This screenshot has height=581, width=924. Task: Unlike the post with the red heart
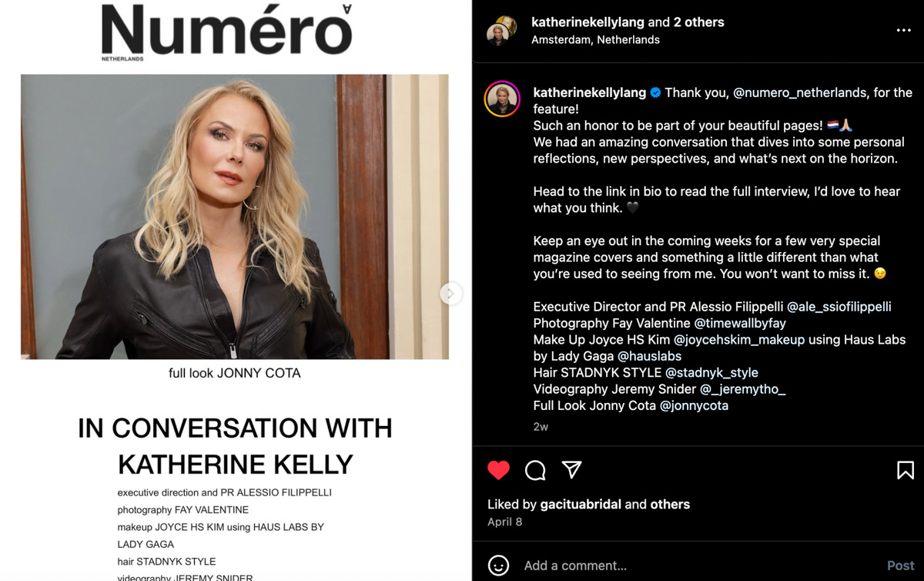[498, 469]
